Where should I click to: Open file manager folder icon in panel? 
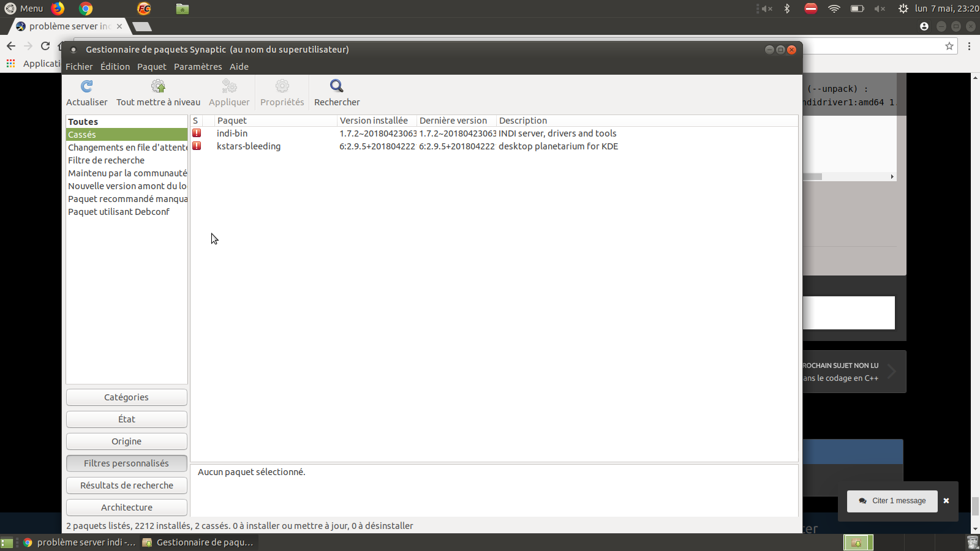click(182, 9)
